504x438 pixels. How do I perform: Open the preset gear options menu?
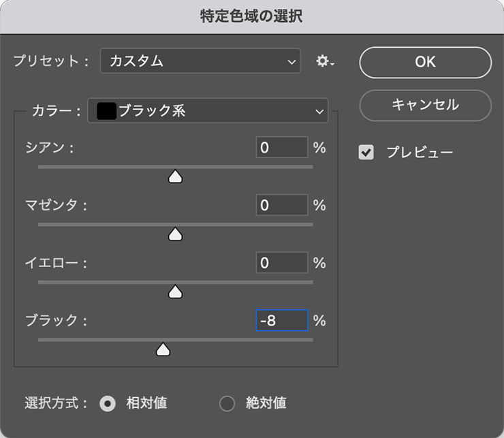click(325, 61)
